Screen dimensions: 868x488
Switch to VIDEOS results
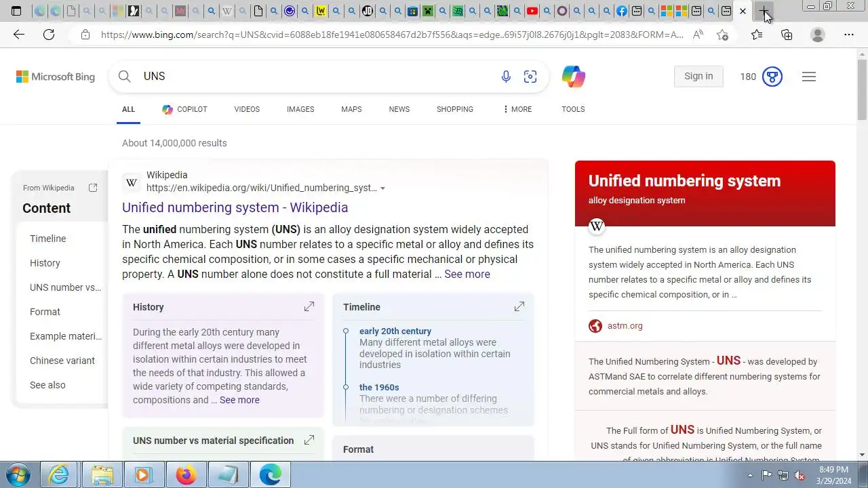tap(247, 109)
